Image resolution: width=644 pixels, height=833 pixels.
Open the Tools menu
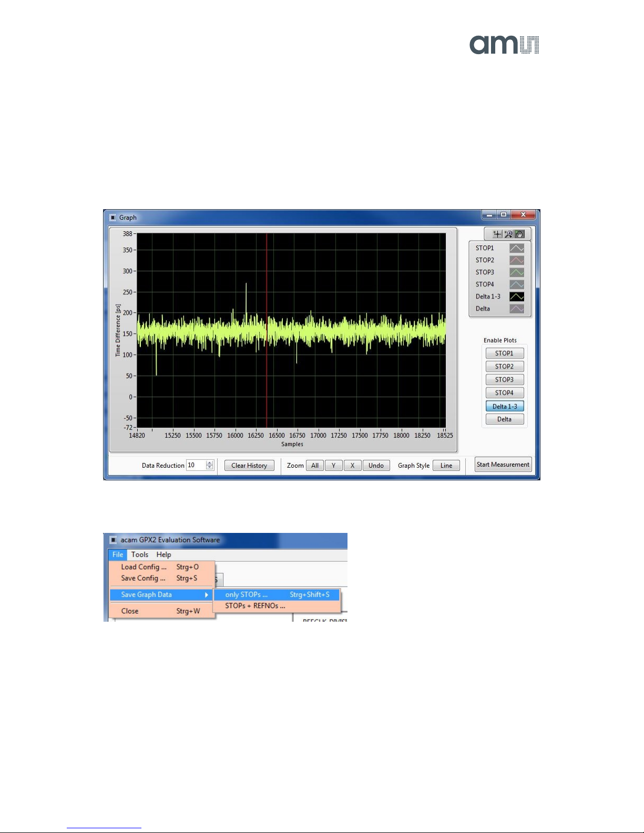point(140,554)
